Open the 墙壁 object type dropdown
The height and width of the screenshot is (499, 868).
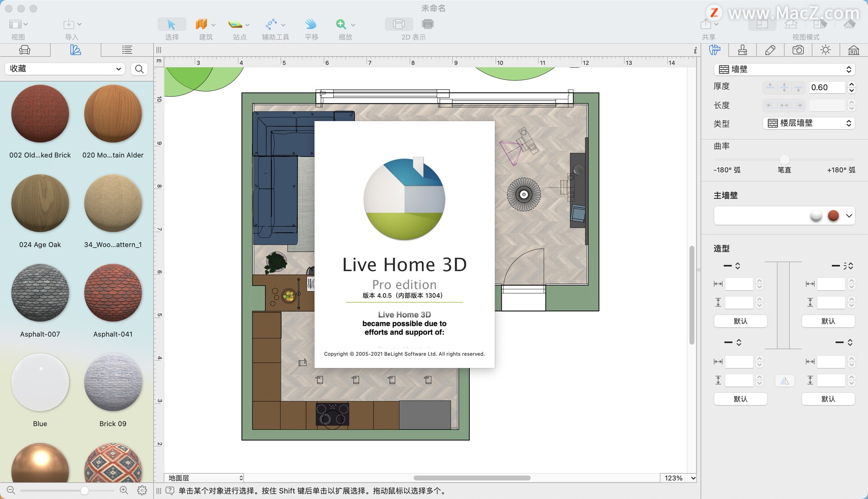point(784,69)
